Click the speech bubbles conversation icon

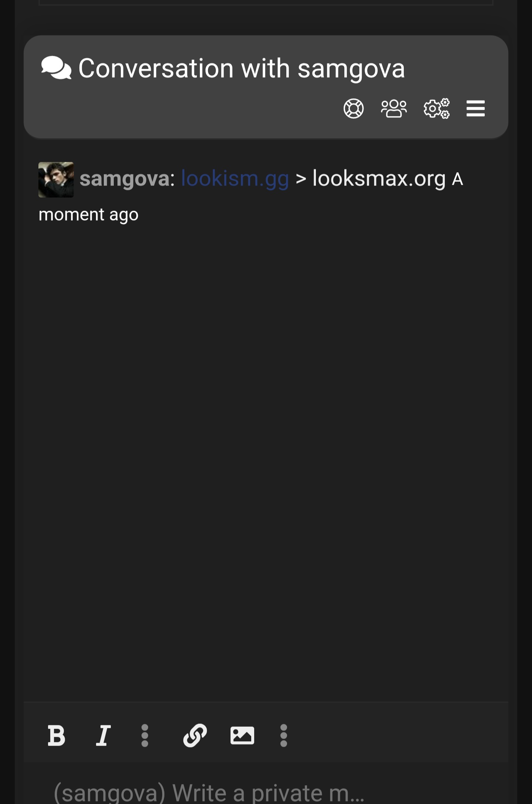click(x=56, y=68)
